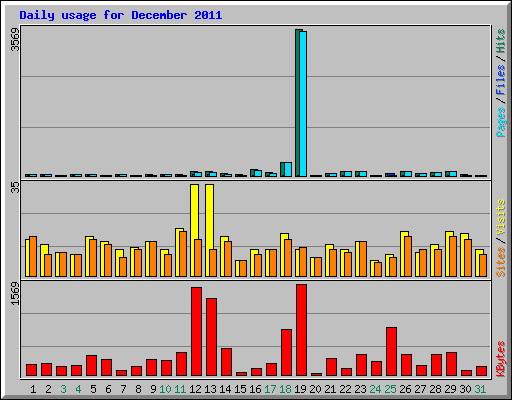
Task: Click the red KBytes bar for day 13
Action: [x=211, y=337]
